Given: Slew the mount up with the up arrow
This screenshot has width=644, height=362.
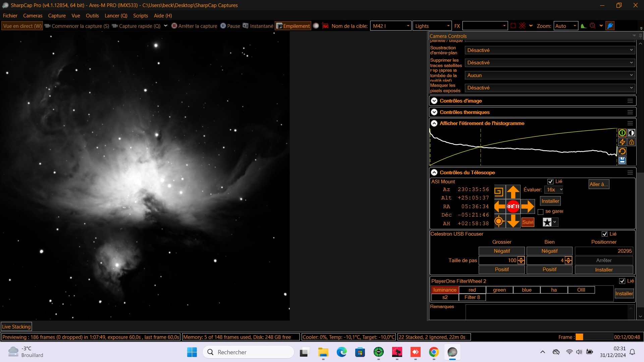Looking at the screenshot, I should (x=513, y=192).
